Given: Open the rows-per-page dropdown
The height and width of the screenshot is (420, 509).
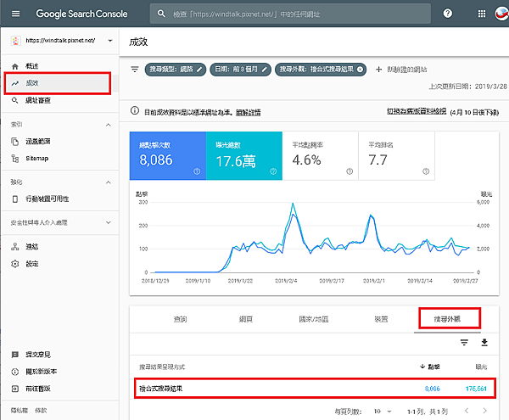Looking at the screenshot, I should click(381, 411).
